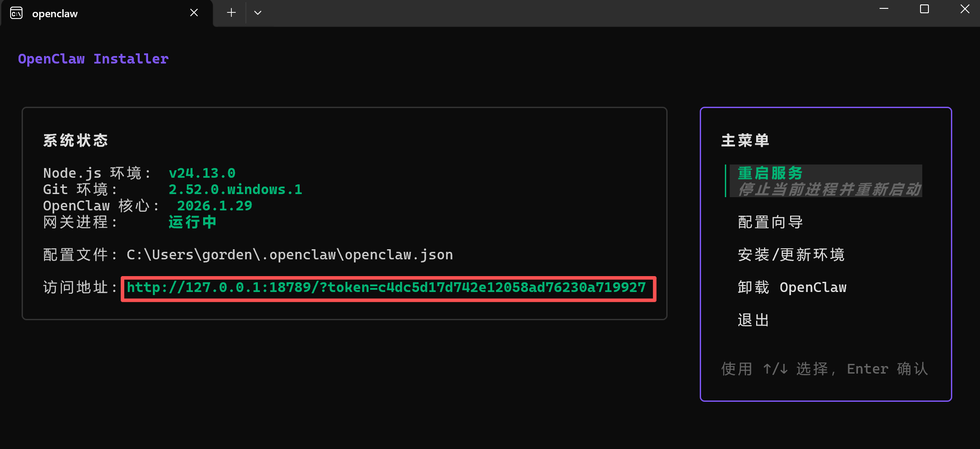Click the OpenClaw Installer title
Screen dimensions: 980x449
(x=93, y=59)
